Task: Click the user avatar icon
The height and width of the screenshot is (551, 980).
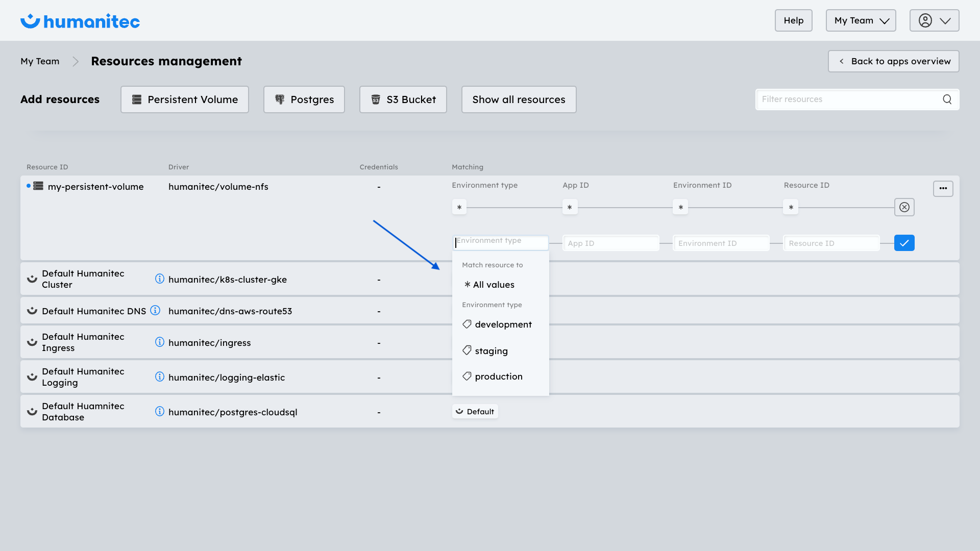Action: tap(925, 20)
